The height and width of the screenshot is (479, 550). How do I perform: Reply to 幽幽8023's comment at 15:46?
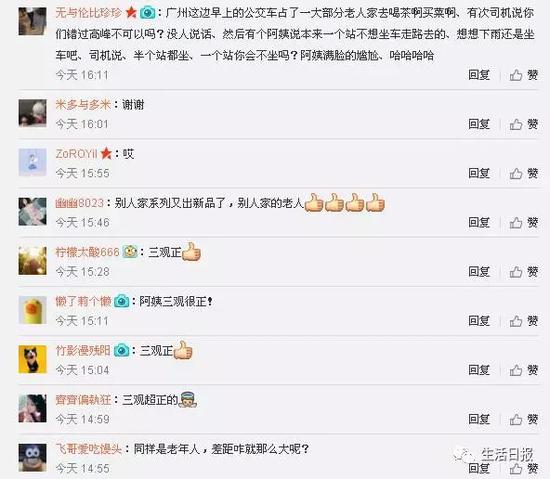[479, 222]
